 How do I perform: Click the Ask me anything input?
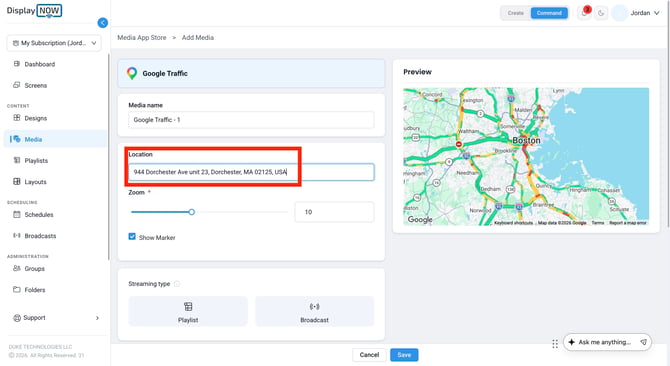tap(604, 342)
